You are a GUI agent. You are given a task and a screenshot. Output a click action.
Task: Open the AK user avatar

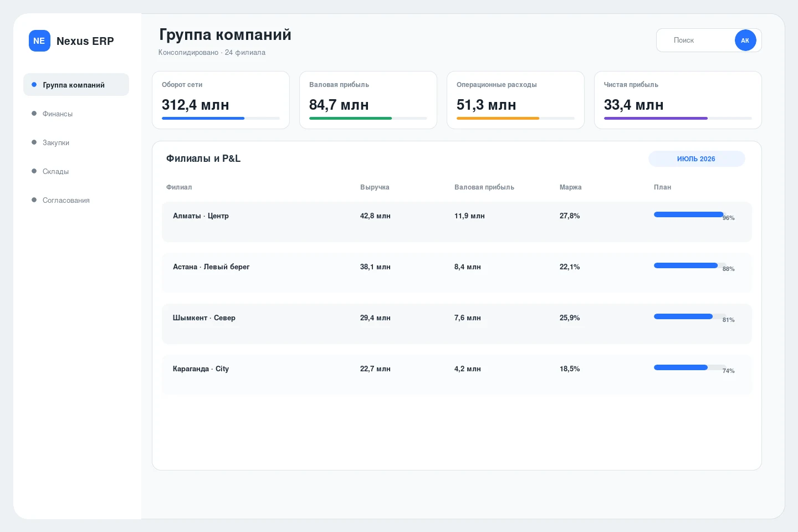pyautogui.click(x=745, y=40)
